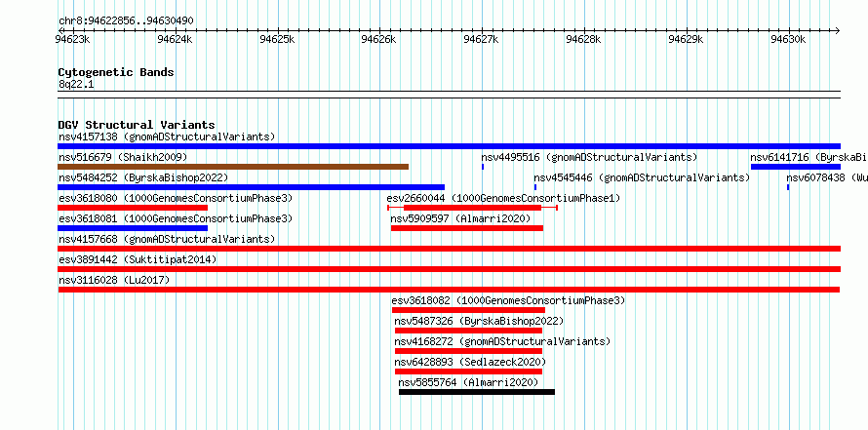Image resolution: width=868 pixels, height=430 pixels.
Task: Open the nsv5855764 (Almarri2020) label
Action: point(468,382)
